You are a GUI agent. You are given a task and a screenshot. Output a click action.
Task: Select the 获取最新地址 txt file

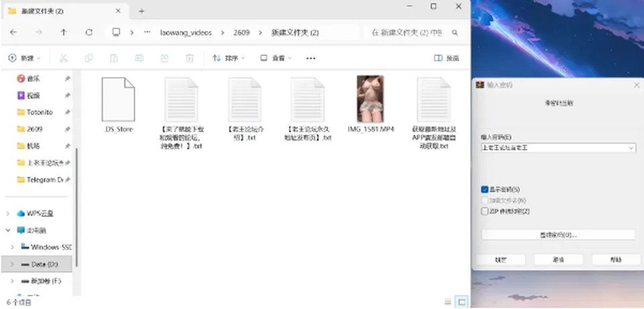[x=434, y=114]
